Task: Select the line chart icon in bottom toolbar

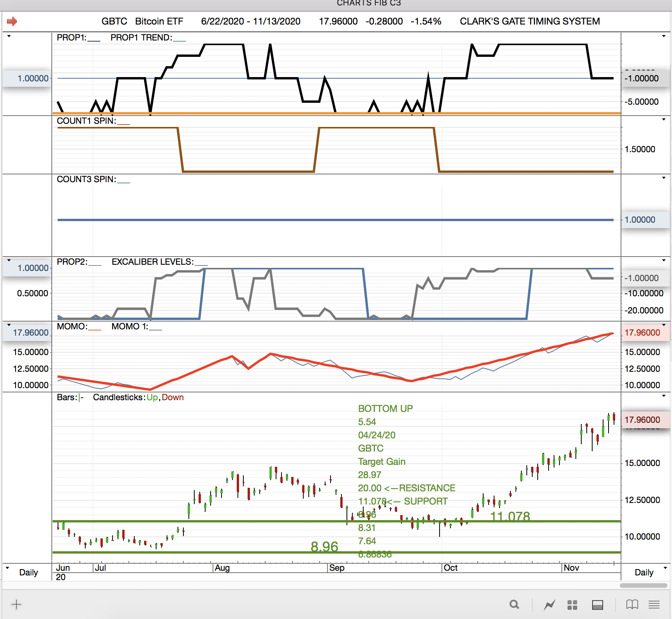Action: (x=549, y=605)
